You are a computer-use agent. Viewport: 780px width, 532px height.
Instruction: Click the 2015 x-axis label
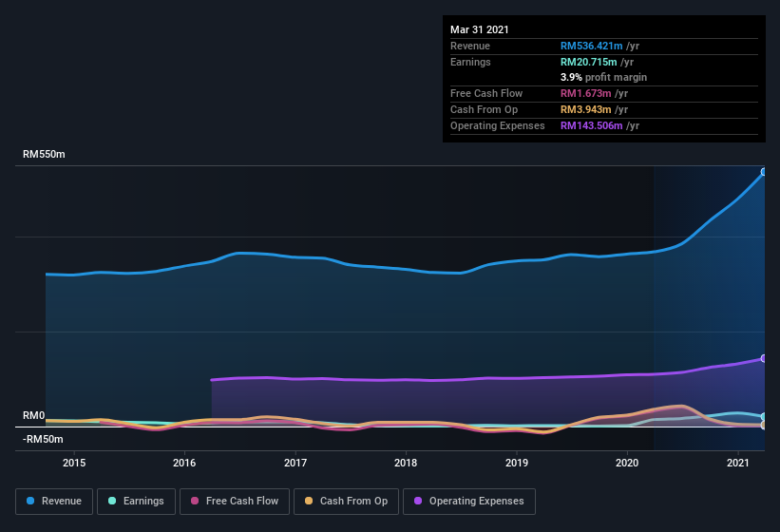point(74,463)
